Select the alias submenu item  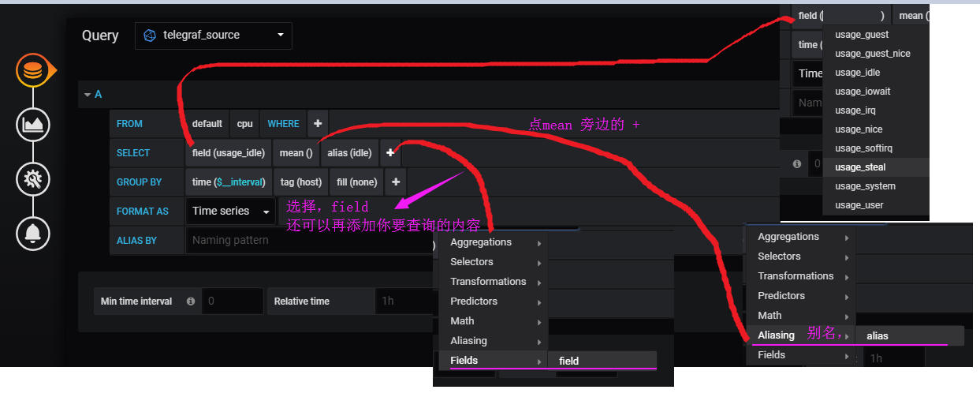coord(877,336)
